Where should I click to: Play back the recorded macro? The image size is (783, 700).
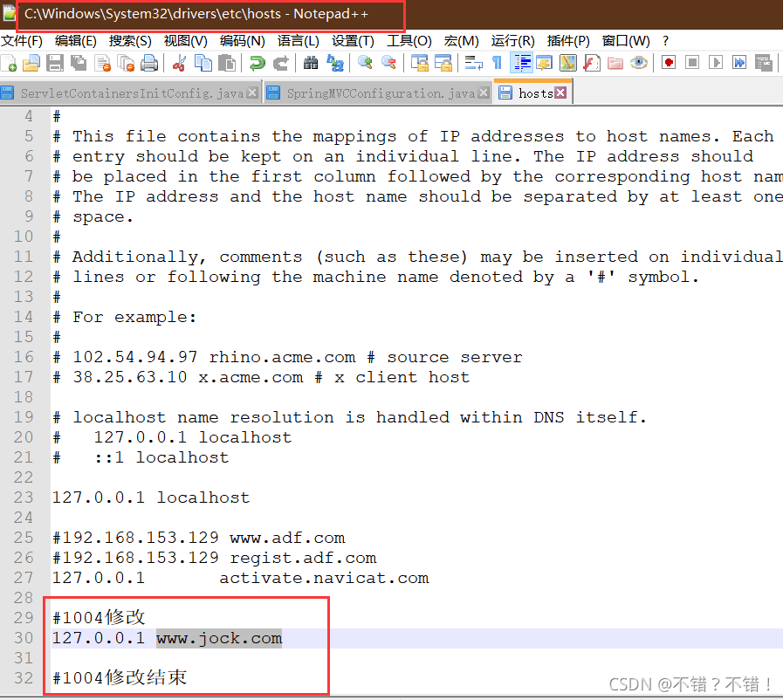(x=716, y=64)
